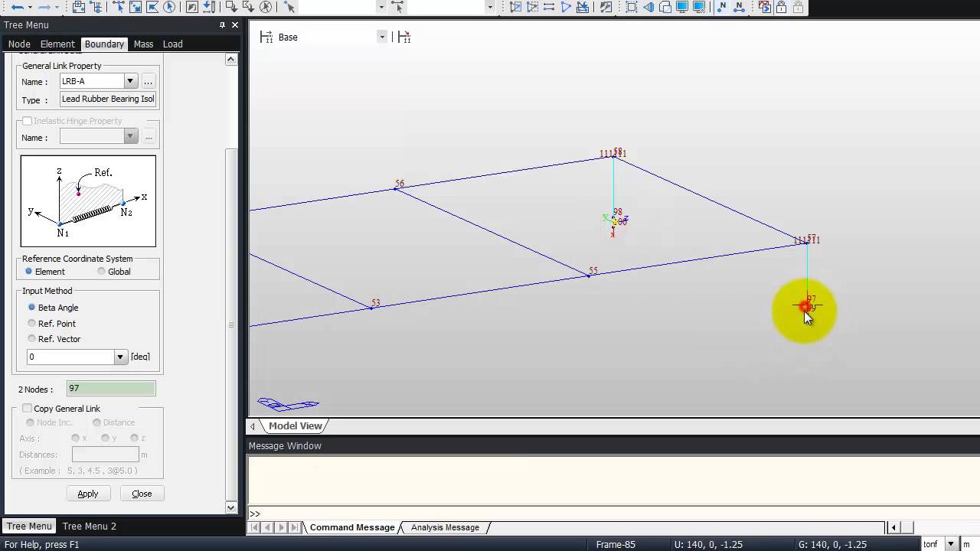The width and height of the screenshot is (980, 551).
Task: Click the grid icon left of Base
Action: pyautogui.click(x=266, y=37)
